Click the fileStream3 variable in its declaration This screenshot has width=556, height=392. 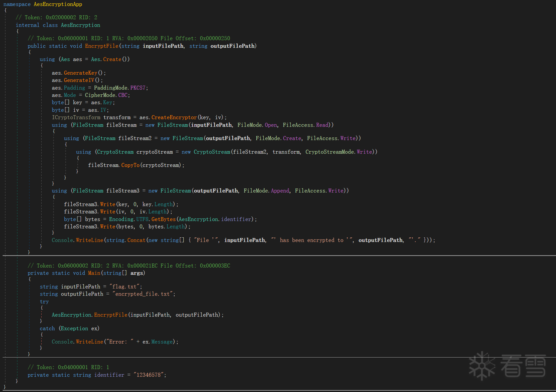(x=123, y=191)
